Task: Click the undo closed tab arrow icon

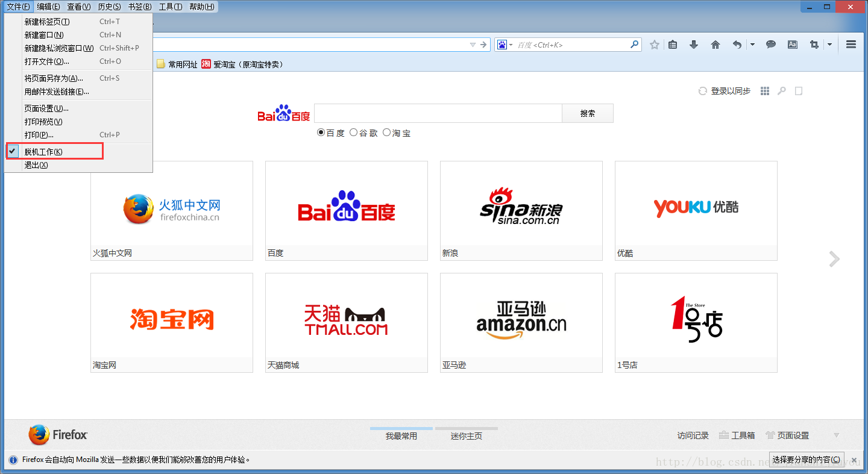Action: click(737, 45)
